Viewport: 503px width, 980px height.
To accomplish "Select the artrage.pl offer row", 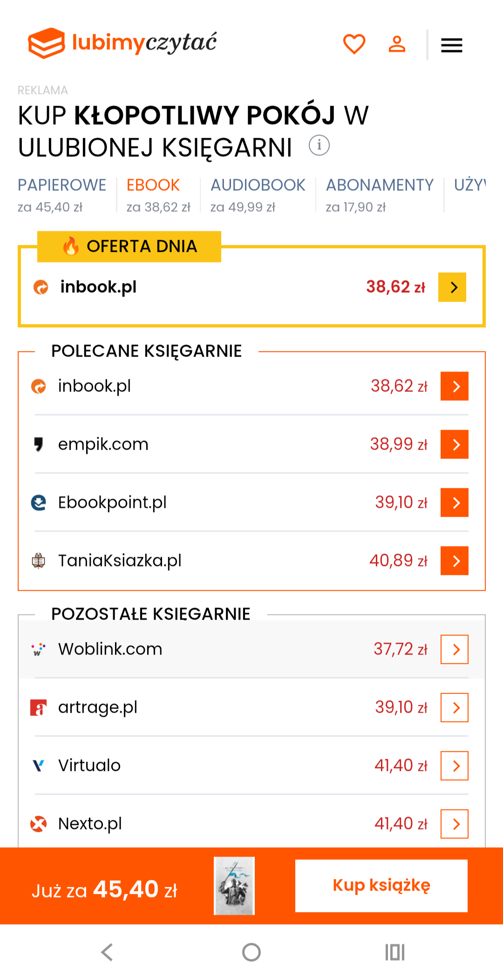I will coord(98,707).
